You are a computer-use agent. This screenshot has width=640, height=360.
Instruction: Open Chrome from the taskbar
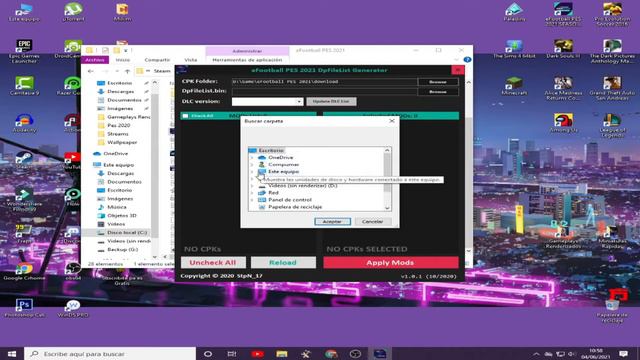pos(331,353)
